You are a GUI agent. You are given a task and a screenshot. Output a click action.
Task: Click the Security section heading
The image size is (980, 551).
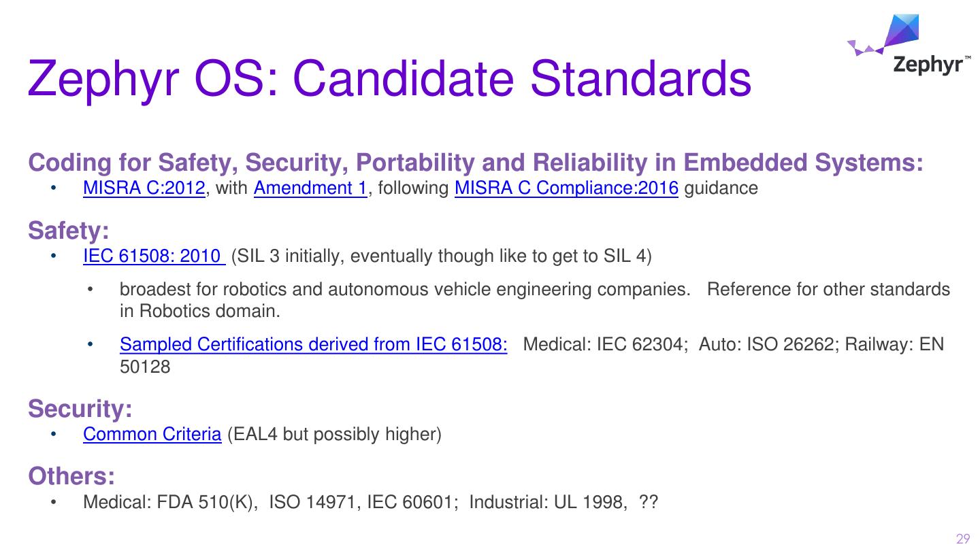point(80,409)
